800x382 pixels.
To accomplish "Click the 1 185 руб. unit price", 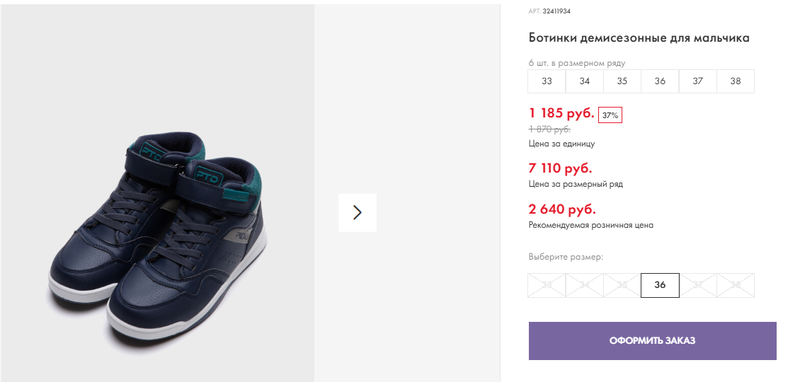I will point(561,113).
